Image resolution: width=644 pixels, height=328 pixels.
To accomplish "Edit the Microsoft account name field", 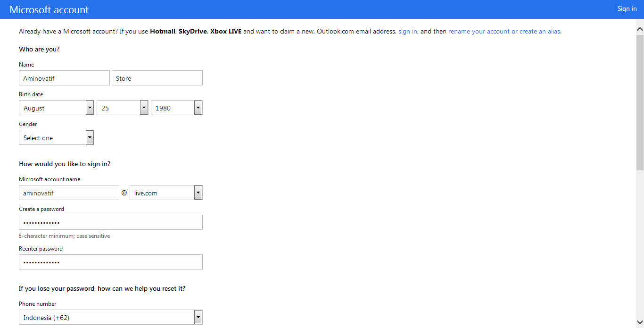I will (69, 193).
